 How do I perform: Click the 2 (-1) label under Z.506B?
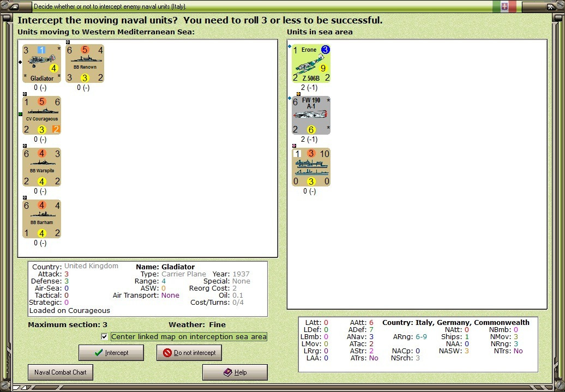pyautogui.click(x=309, y=88)
